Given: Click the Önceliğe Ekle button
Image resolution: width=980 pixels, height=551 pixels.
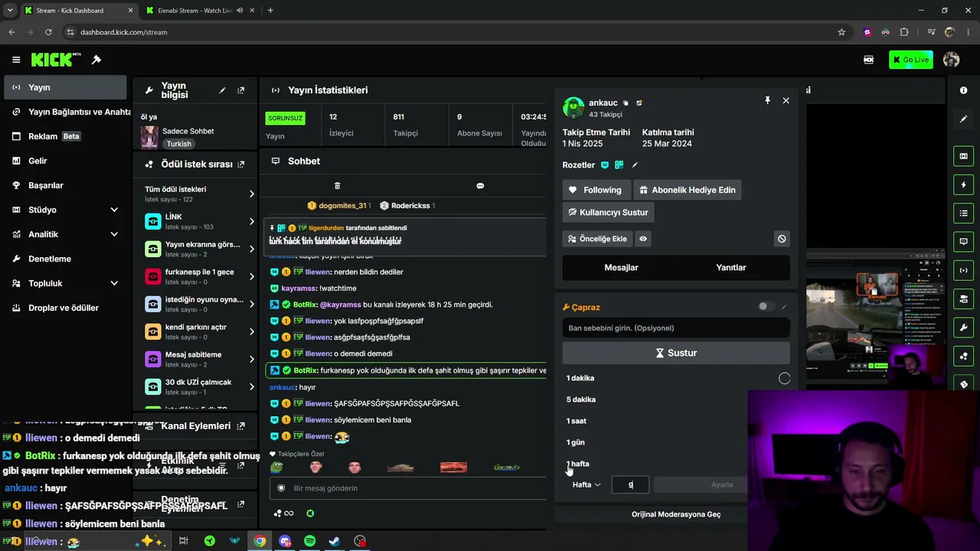Looking at the screenshot, I should (x=596, y=239).
